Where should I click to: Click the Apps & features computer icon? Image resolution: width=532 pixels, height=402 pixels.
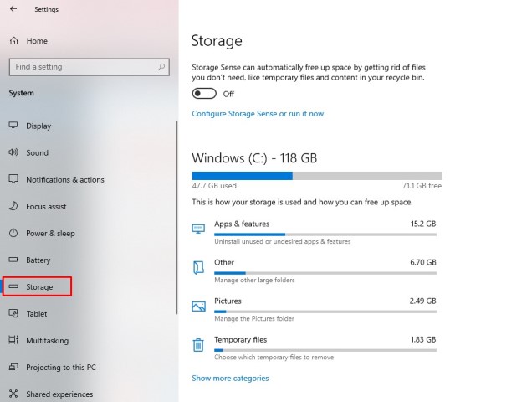[x=198, y=229]
